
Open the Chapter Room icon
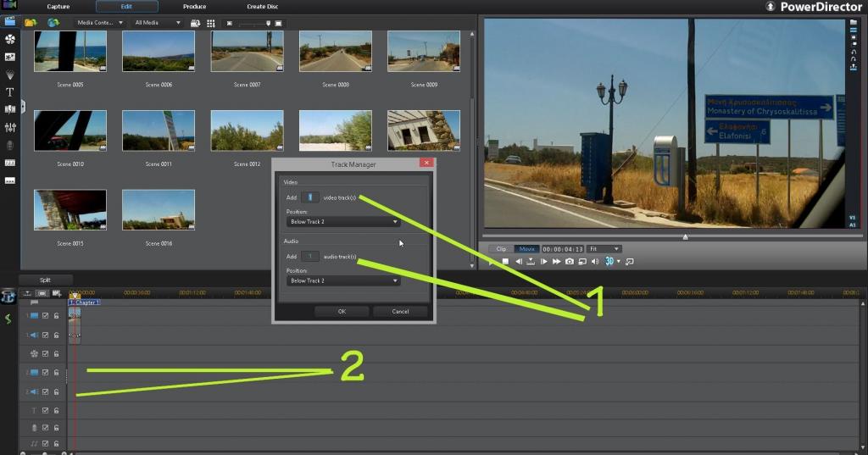10,163
